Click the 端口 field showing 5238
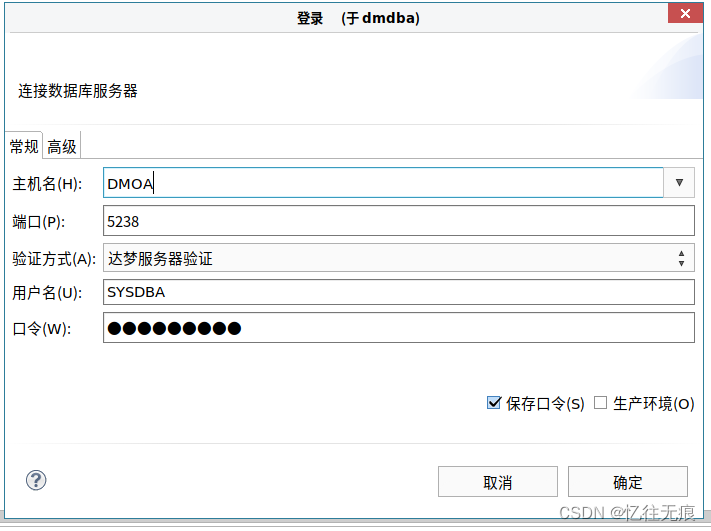Screen dimensions: 711x531 pos(399,221)
